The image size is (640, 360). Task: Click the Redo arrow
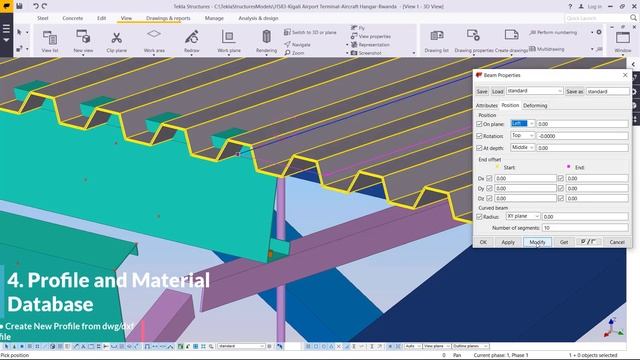pos(44,6)
